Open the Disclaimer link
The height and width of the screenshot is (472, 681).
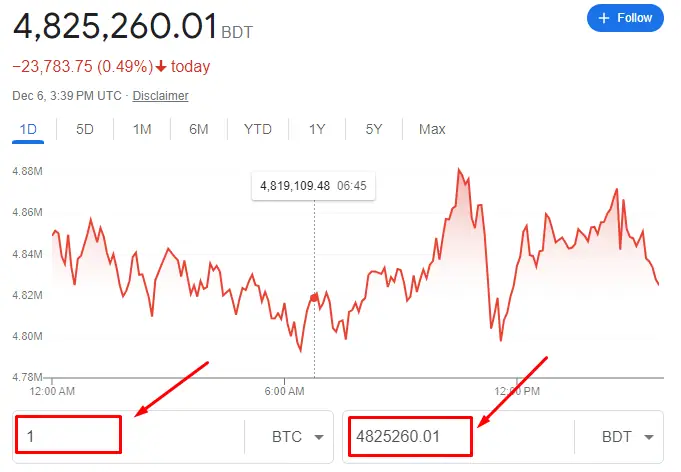click(160, 96)
